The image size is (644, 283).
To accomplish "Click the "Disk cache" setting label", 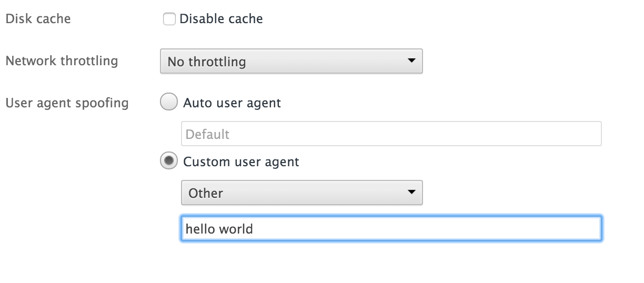I will [x=38, y=19].
